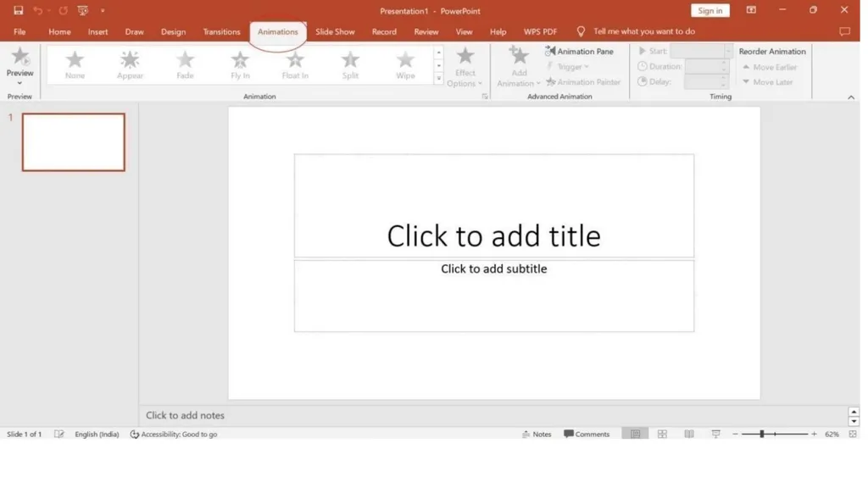868x487 pixels.
Task: Toggle the Notes pane from the status bar
Action: click(537, 434)
